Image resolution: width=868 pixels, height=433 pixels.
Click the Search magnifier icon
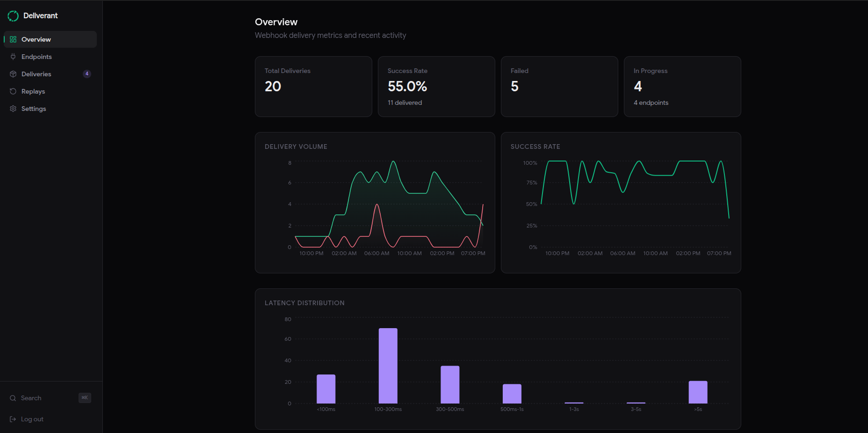[13, 398]
